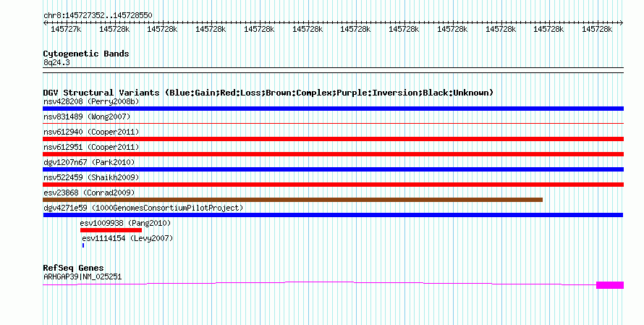This screenshot has width=644, height=325.
Task: Select the magenta exon block of ARHGAP39
Action: coord(610,285)
